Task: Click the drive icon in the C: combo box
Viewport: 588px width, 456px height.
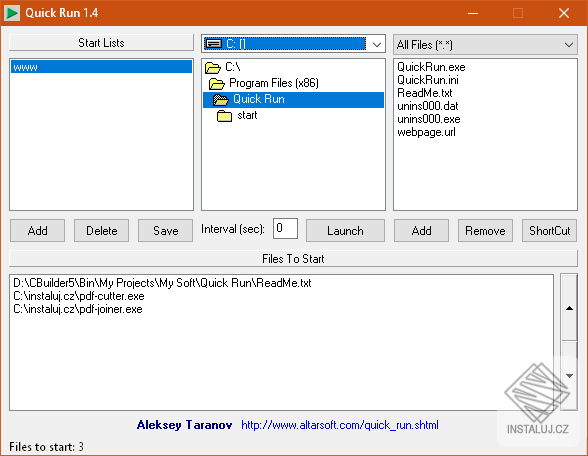Action: (x=214, y=44)
